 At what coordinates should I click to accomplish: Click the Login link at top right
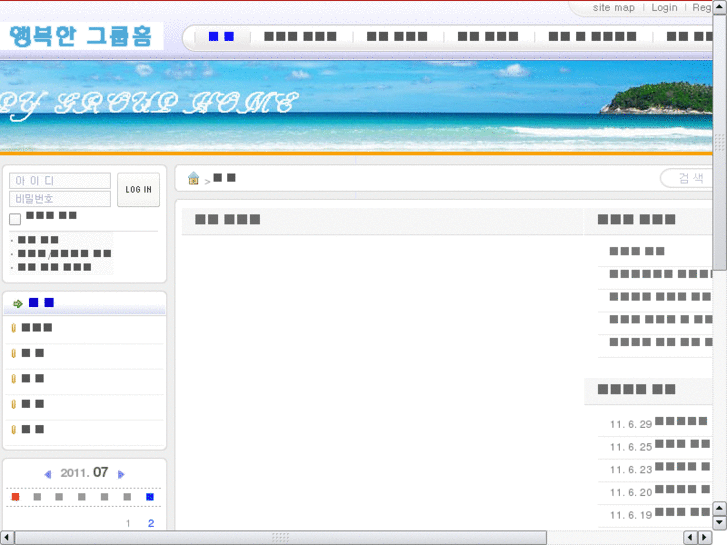664,8
